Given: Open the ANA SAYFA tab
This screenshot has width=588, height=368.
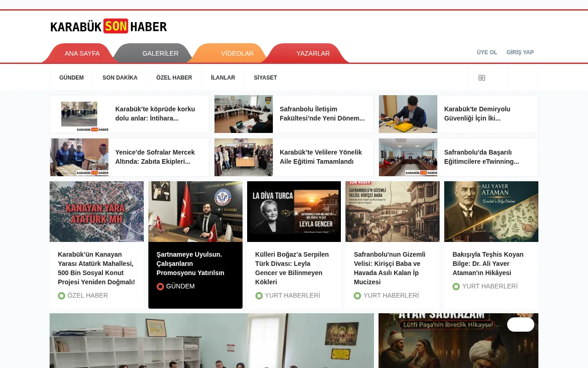Looking at the screenshot, I should [x=82, y=53].
